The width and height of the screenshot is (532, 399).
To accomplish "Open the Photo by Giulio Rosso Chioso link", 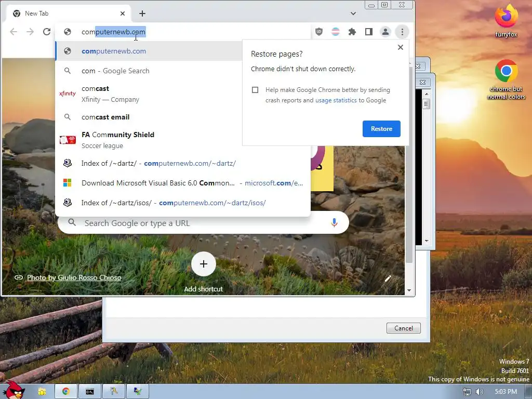I will coord(74,277).
